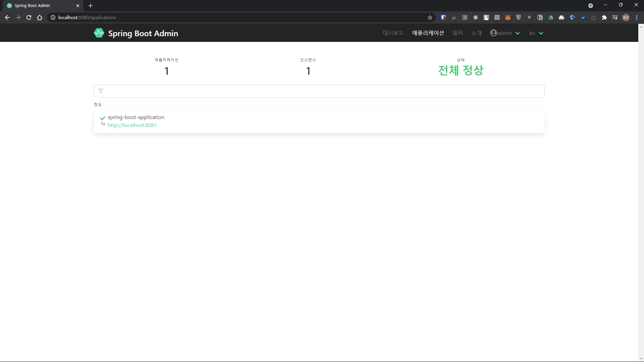Open the 일지 navigation item
The height and width of the screenshot is (362, 644).
(x=458, y=33)
